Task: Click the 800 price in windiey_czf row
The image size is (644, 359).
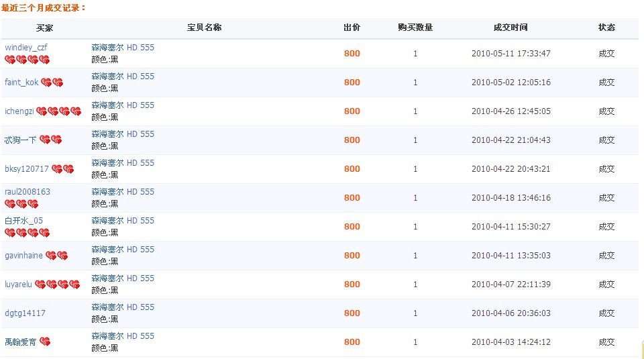Action: pos(352,54)
